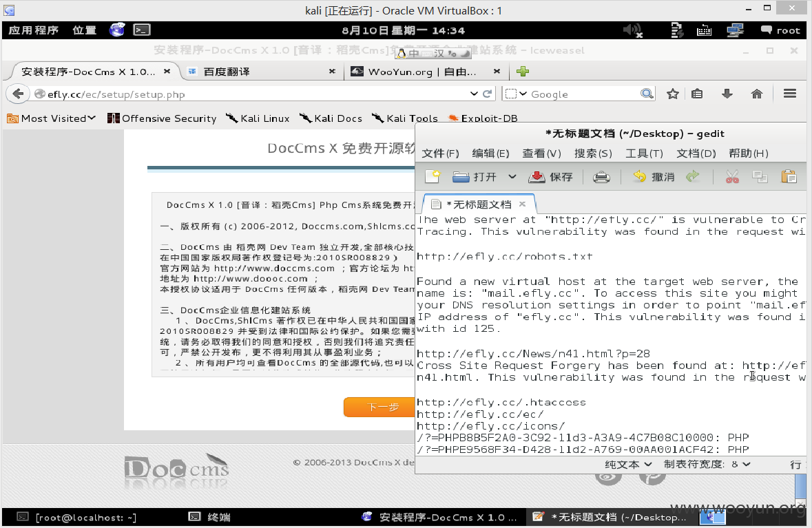Open the 应用程序 menu in top panel
Screen dimensions: 812x528
tap(33, 30)
